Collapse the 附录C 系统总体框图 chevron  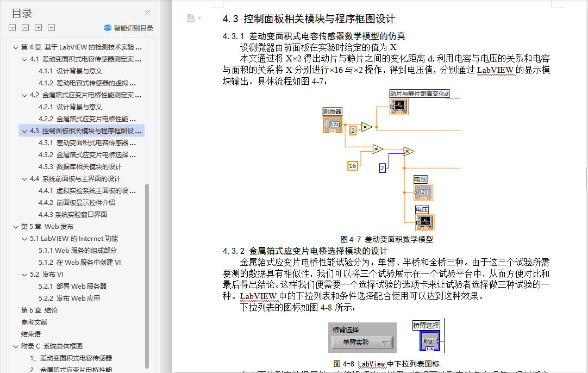(16, 346)
